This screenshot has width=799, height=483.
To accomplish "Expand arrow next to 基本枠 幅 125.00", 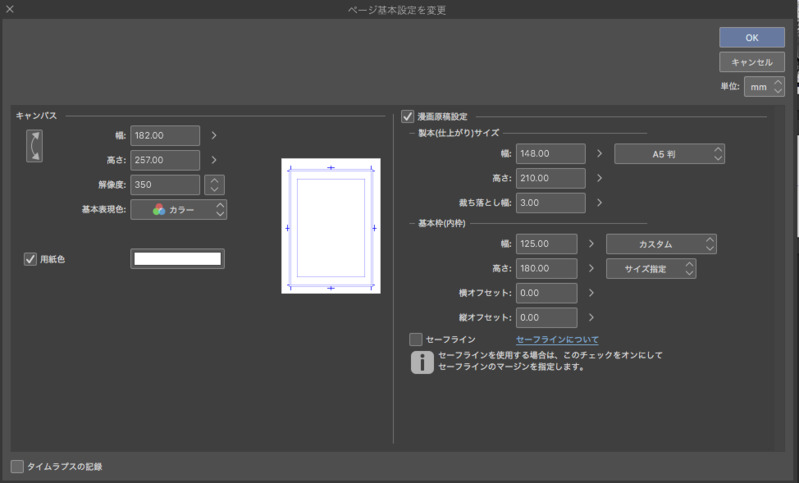I will [x=591, y=244].
